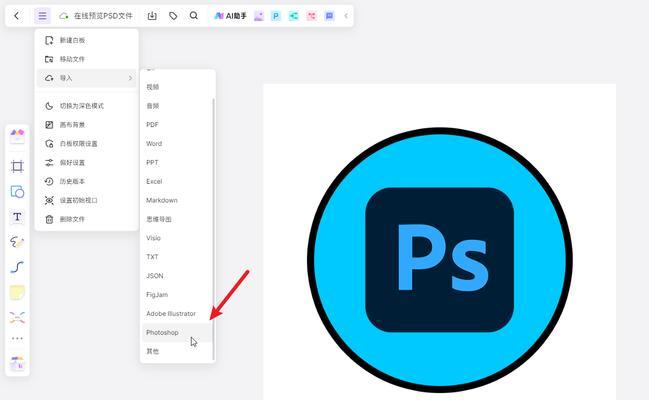Select the frame tool in left toolbar
This screenshot has width=649, height=400.
pyautogui.click(x=17, y=166)
